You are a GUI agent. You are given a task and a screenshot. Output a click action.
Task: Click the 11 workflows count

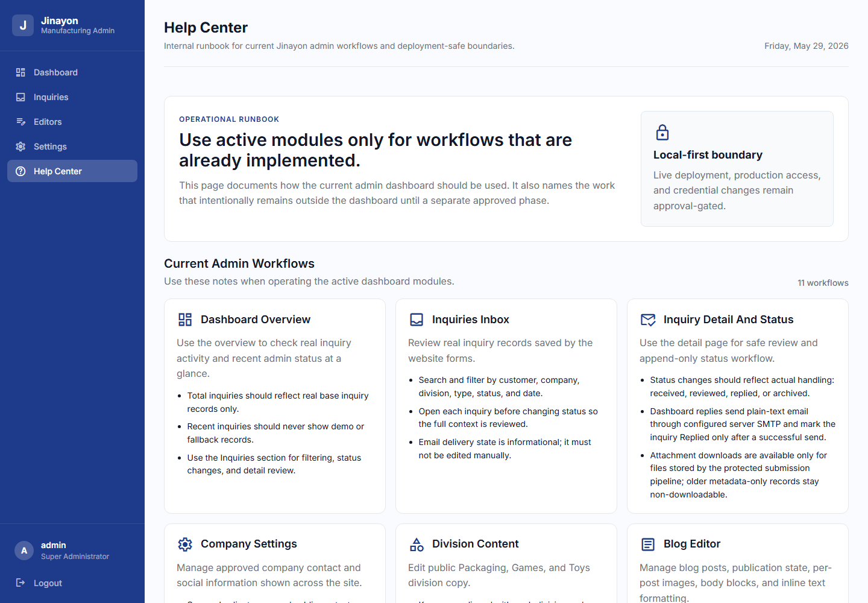pyautogui.click(x=823, y=283)
